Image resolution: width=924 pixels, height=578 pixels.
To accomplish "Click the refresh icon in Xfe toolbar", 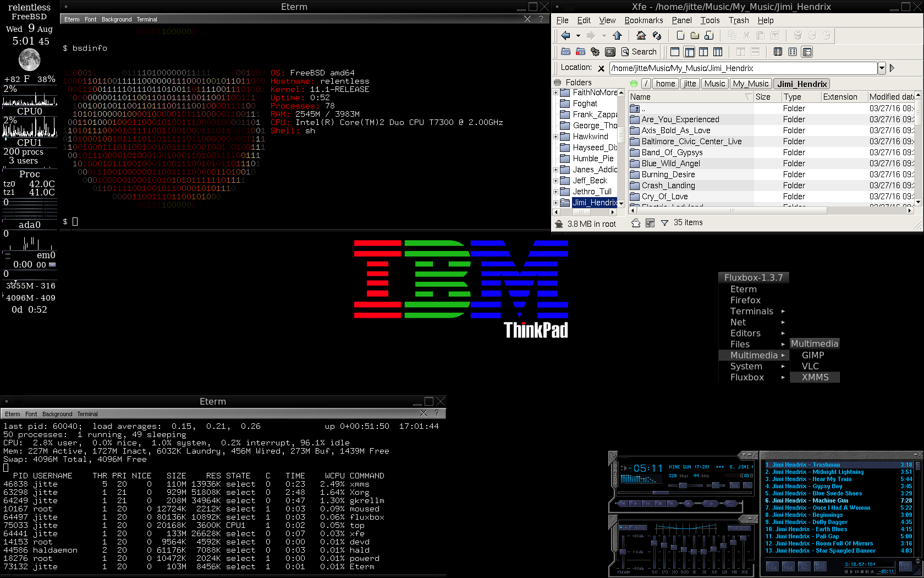I will [657, 36].
